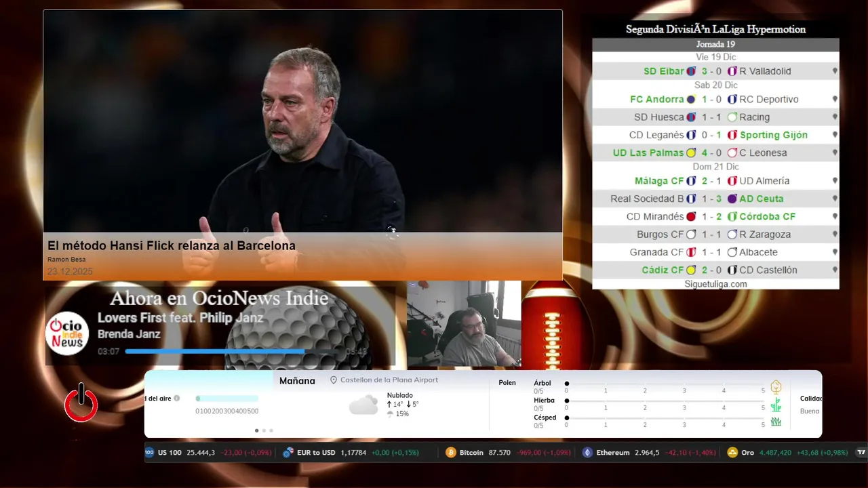Click the R Valladolid team badge
Viewport: 868px width, 488px height.
coord(732,71)
